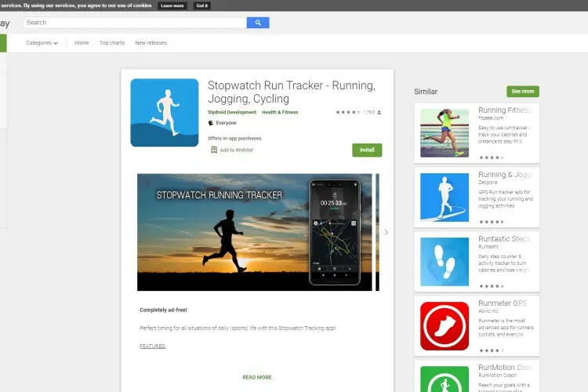Click the Similar section heading
588x392 pixels.
426,92
